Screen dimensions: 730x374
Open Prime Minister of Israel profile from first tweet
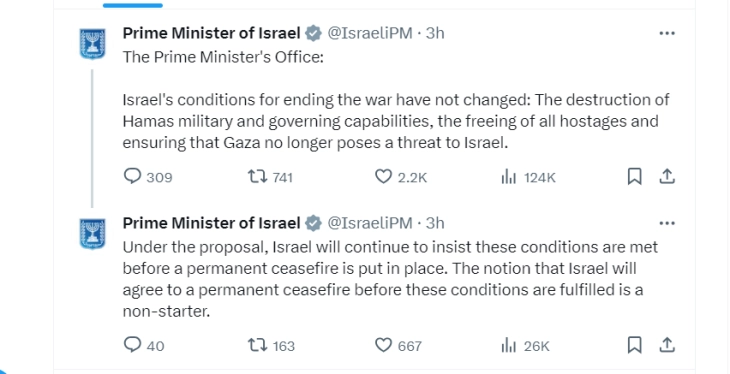(x=211, y=33)
